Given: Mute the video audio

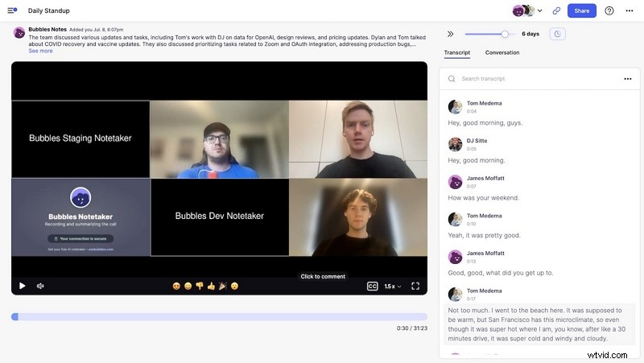Looking at the screenshot, I should click(40, 286).
